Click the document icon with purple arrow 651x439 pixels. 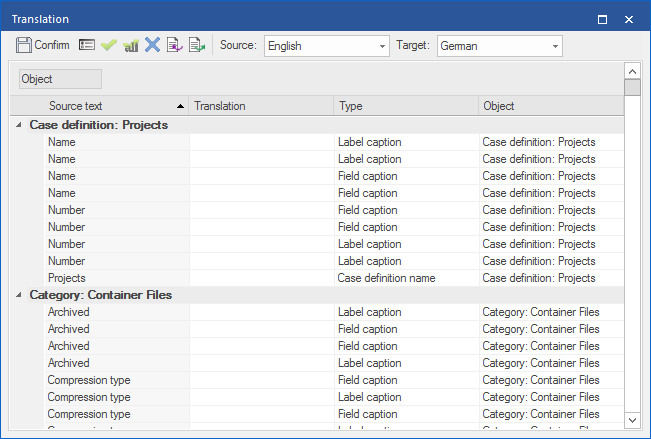175,45
